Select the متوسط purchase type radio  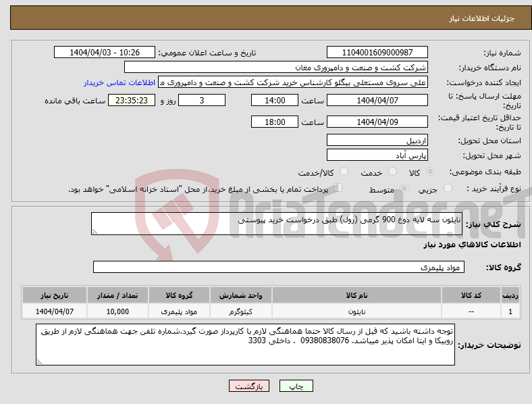click(x=404, y=188)
